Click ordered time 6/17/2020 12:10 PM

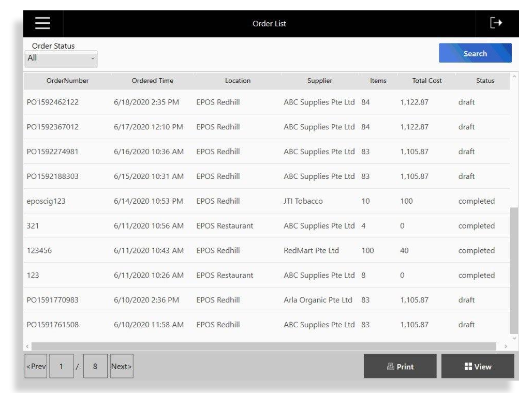click(149, 127)
